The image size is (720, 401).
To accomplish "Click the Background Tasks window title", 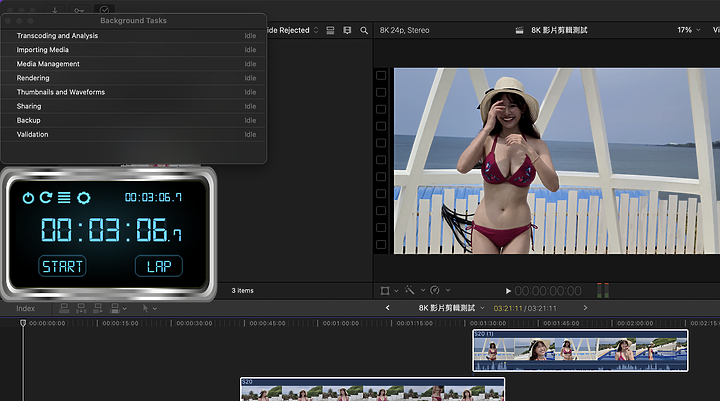I will pos(134,21).
